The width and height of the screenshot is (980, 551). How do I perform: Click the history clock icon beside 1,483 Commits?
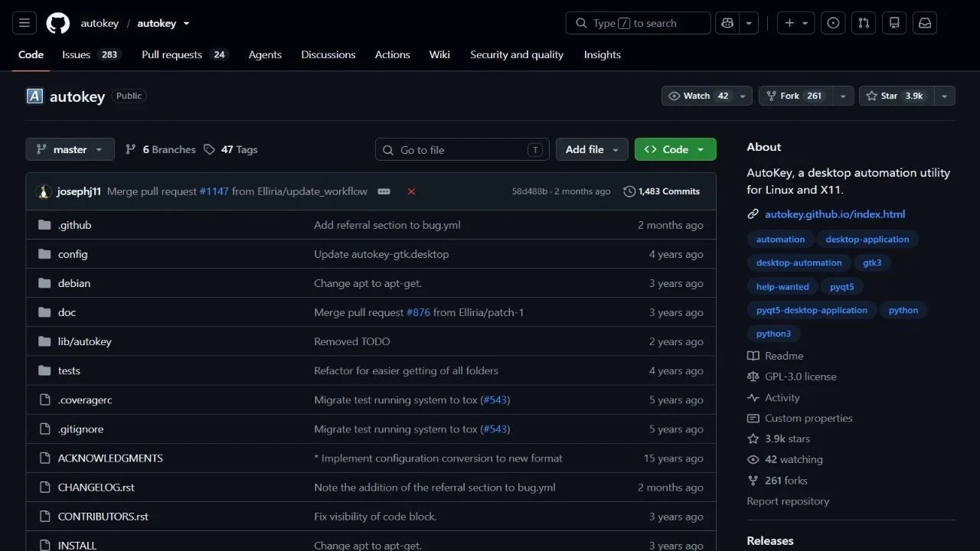629,191
